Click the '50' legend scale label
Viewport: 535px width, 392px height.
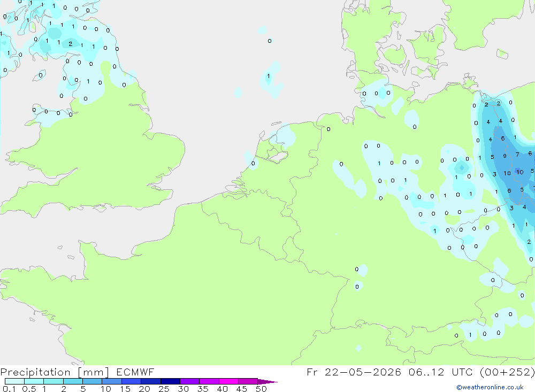(261, 389)
